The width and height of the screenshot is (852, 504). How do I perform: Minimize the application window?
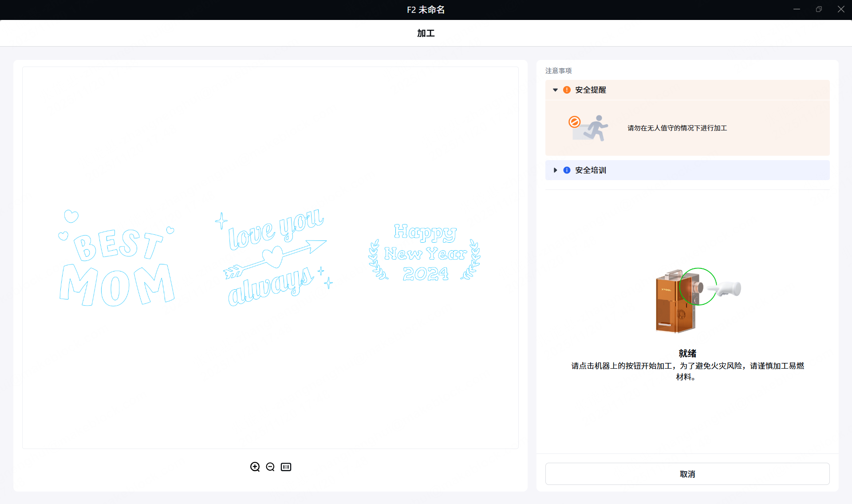point(797,9)
